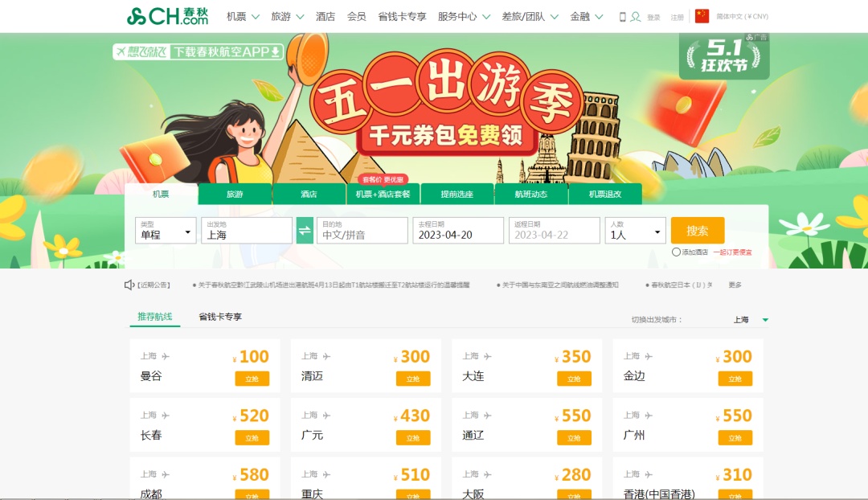Image resolution: width=868 pixels, height=500 pixels.
Task: Click the airplane icon on 长春 card
Action: click(x=166, y=416)
